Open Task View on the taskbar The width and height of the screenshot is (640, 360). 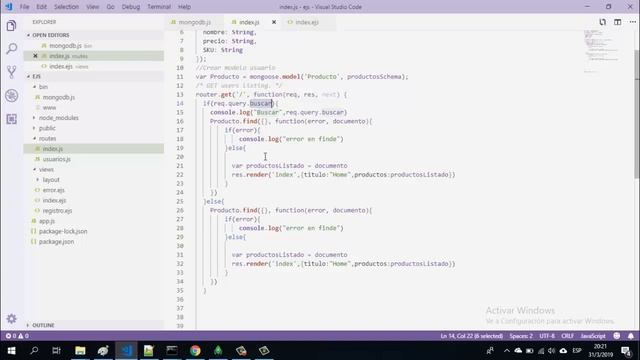coord(56,351)
